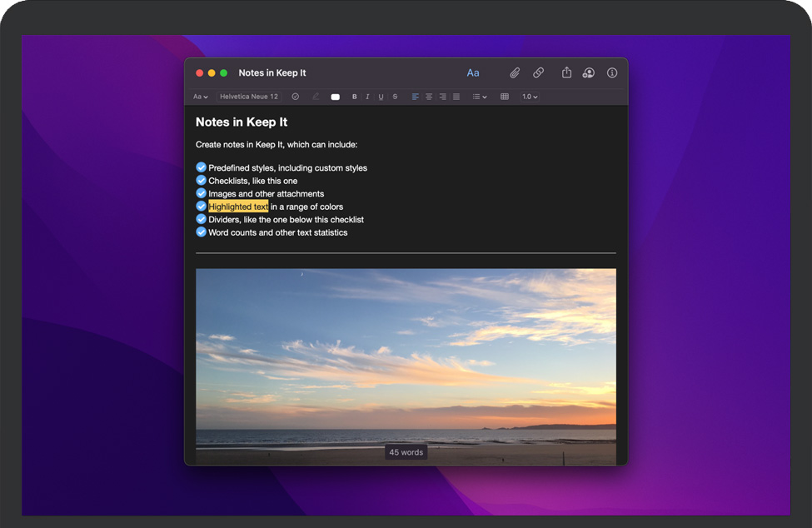812x528 pixels.
Task: Uncheck the 'Images and other attachments' item
Action: click(201, 193)
